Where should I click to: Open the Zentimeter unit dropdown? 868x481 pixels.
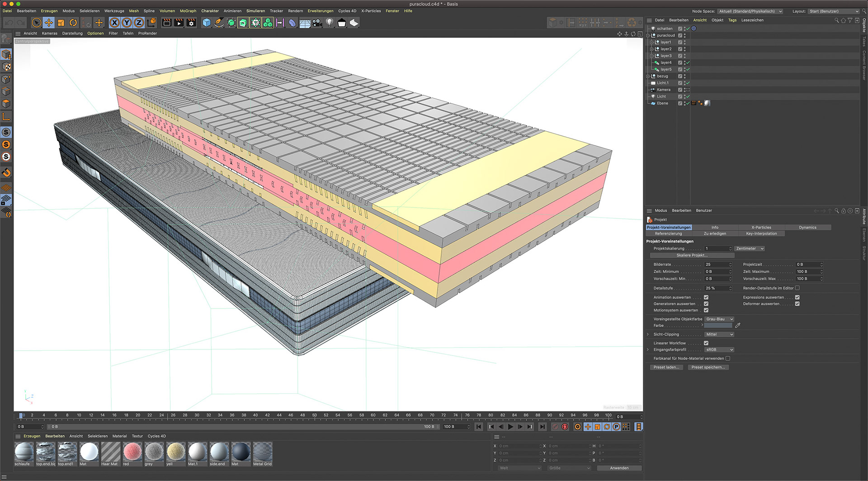(x=750, y=248)
